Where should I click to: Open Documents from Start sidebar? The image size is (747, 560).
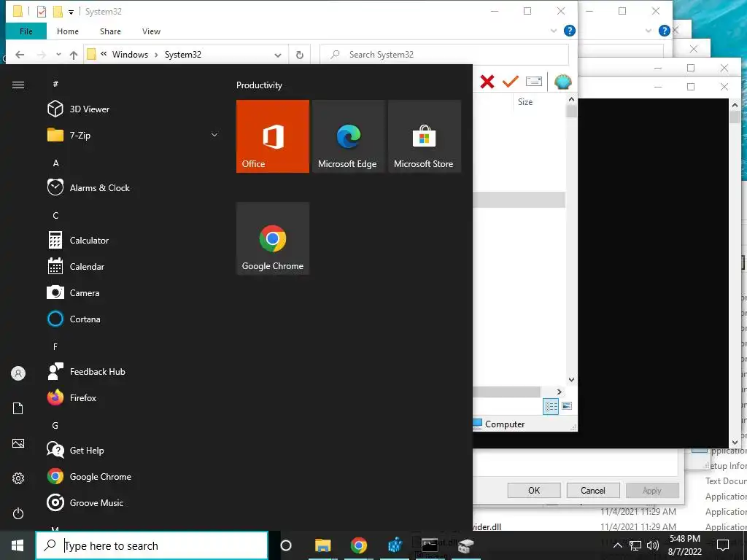pos(18,408)
